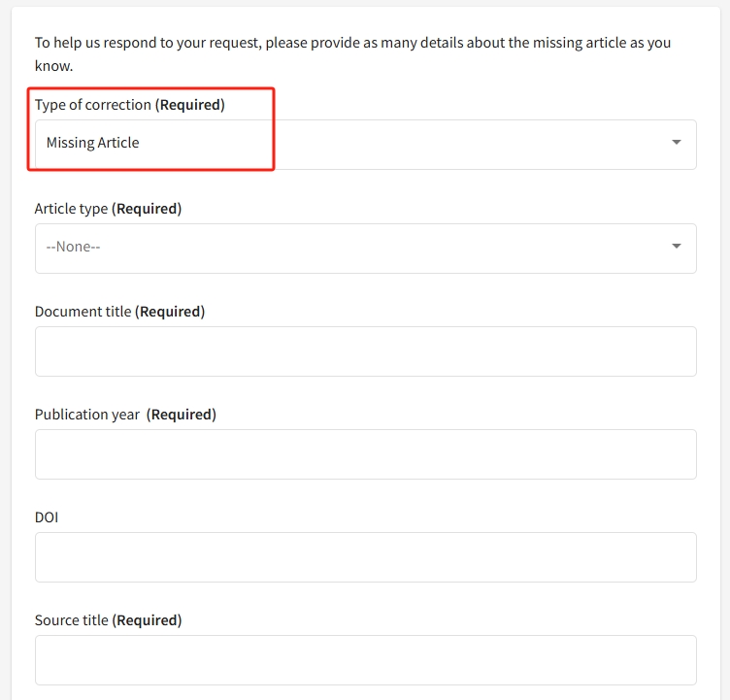The width and height of the screenshot is (730, 700).
Task: Focus the Document title text field
Action: (x=365, y=351)
